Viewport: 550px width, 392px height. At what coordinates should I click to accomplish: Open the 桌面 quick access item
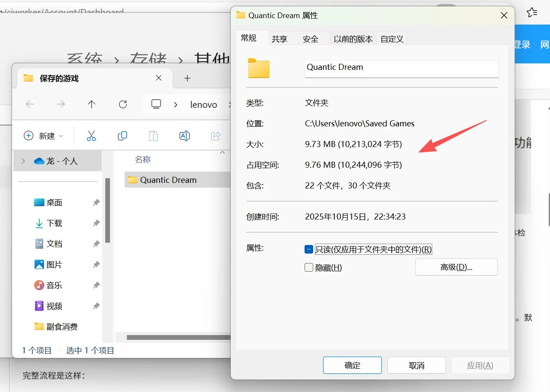pos(54,202)
